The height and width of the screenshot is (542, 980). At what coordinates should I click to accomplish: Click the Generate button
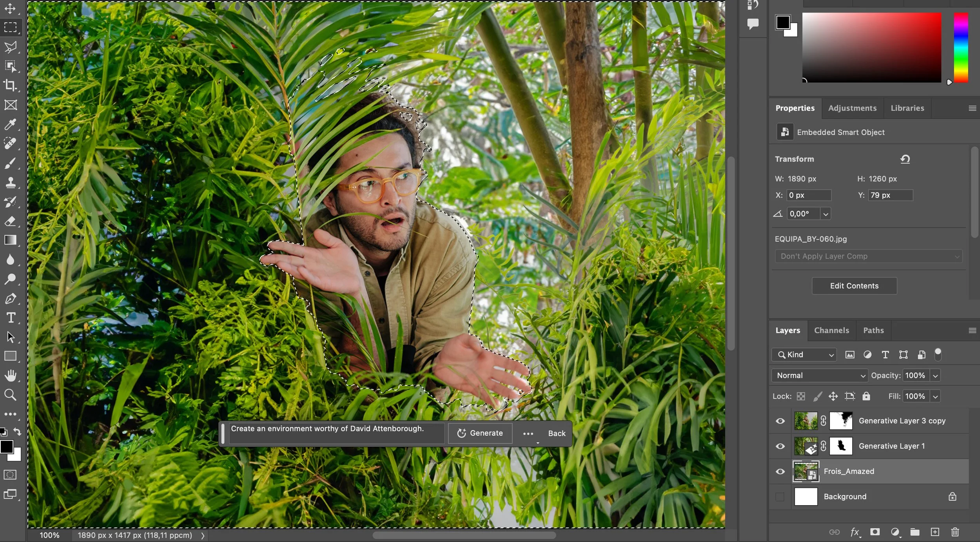pos(480,433)
